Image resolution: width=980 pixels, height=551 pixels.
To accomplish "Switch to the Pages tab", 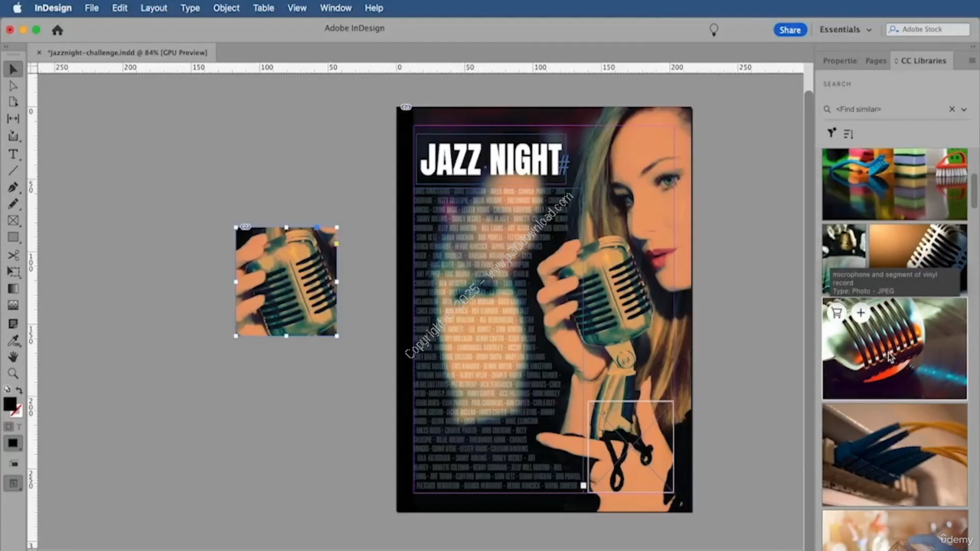I will tap(875, 60).
